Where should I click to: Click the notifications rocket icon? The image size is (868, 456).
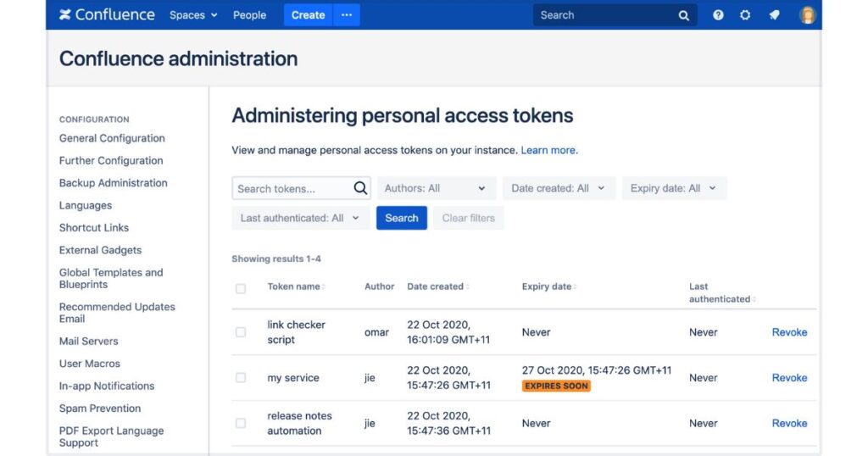(774, 15)
